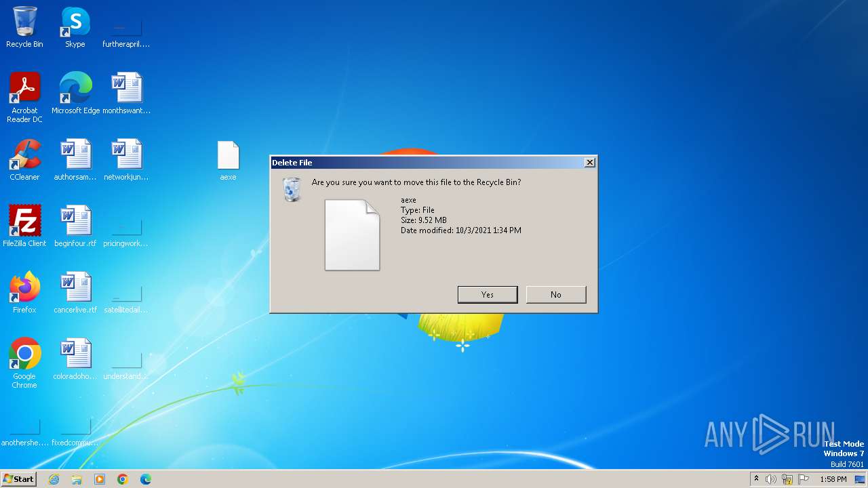
Task: Launch Edge from the taskbar
Action: [146, 479]
